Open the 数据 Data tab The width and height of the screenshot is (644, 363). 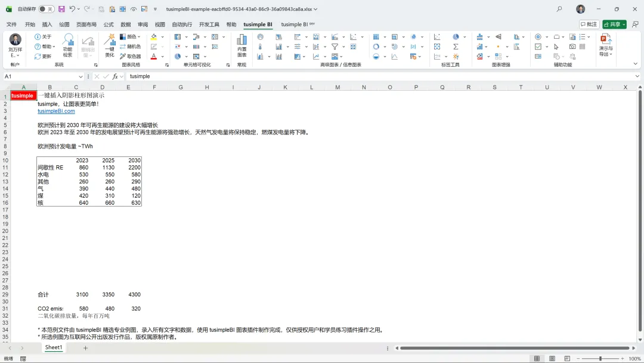pos(126,24)
